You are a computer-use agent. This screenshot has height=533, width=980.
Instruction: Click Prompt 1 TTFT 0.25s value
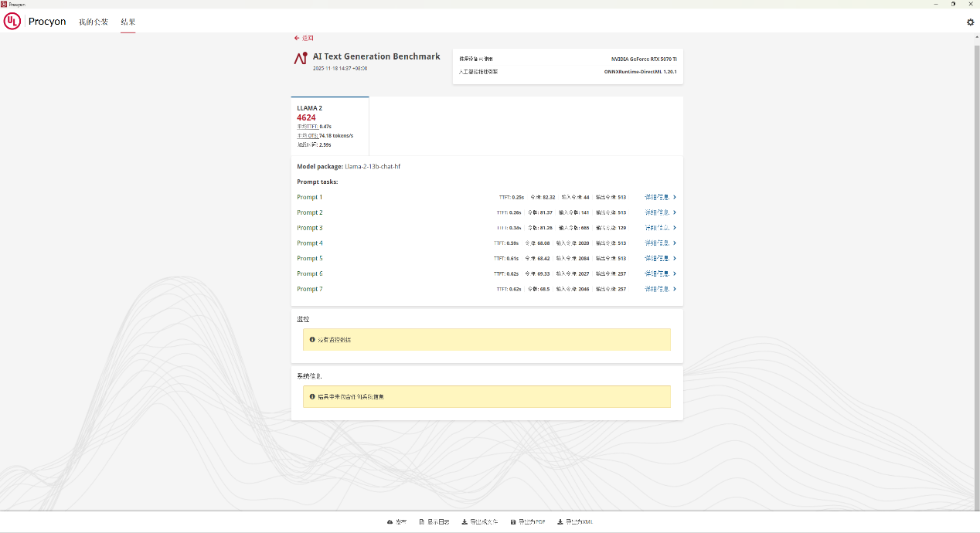(518, 197)
